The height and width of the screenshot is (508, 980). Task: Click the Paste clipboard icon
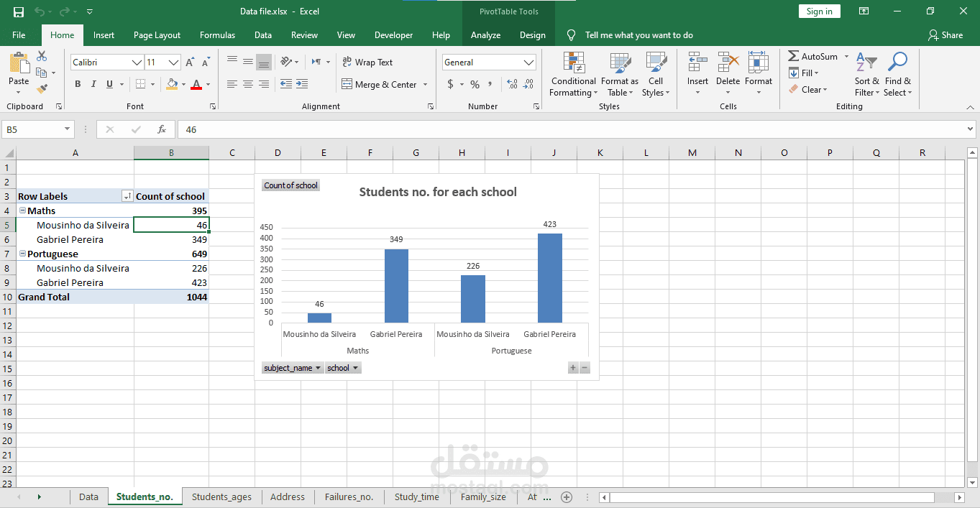point(19,63)
